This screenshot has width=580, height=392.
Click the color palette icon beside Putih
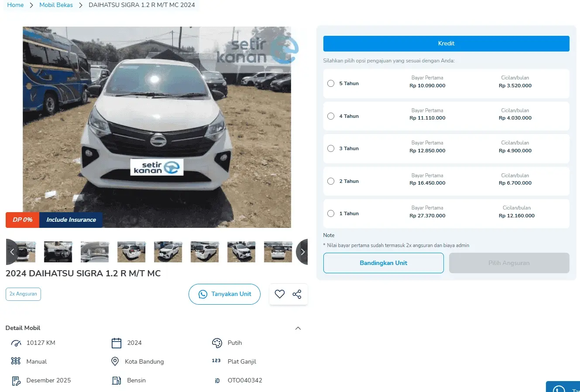click(217, 343)
